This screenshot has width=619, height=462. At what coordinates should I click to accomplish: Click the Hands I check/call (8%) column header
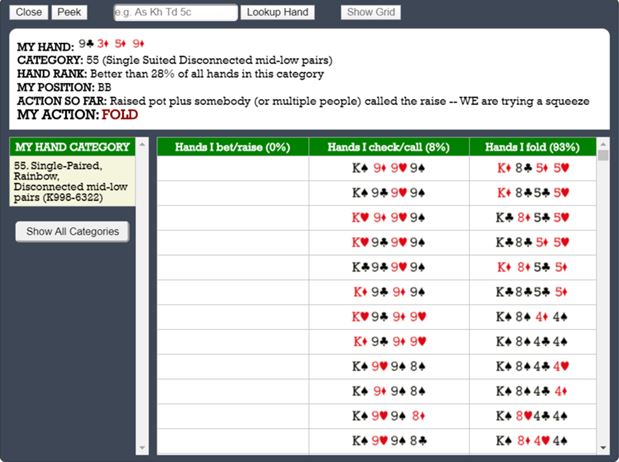[x=389, y=147]
